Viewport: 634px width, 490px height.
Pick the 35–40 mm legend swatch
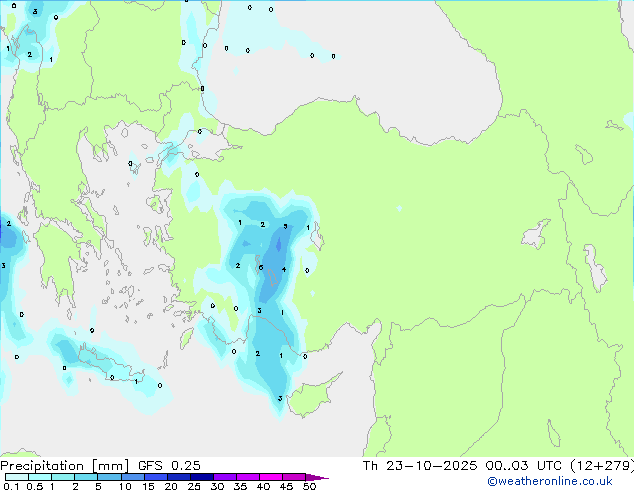(x=247, y=477)
